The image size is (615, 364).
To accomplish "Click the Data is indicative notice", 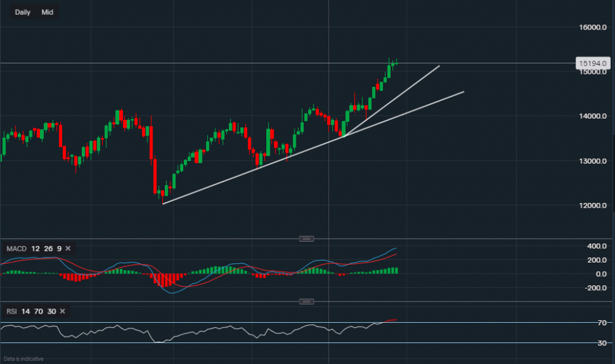I will (23, 358).
